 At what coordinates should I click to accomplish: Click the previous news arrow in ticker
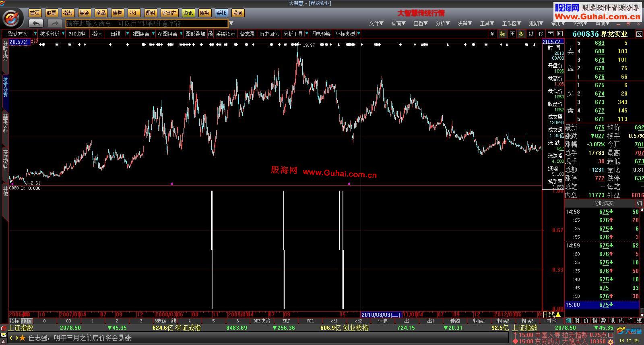click(x=11, y=338)
